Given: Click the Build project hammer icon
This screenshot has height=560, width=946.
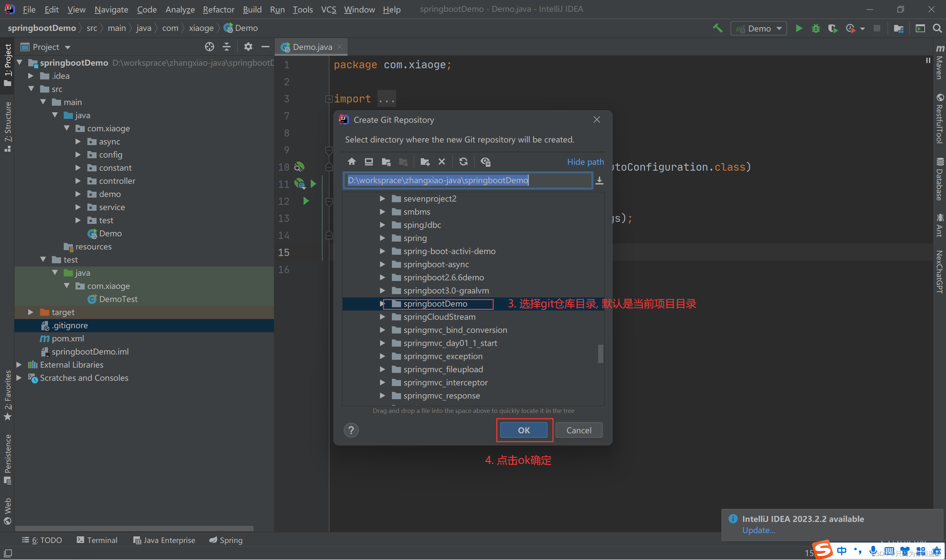Looking at the screenshot, I should click(717, 29).
